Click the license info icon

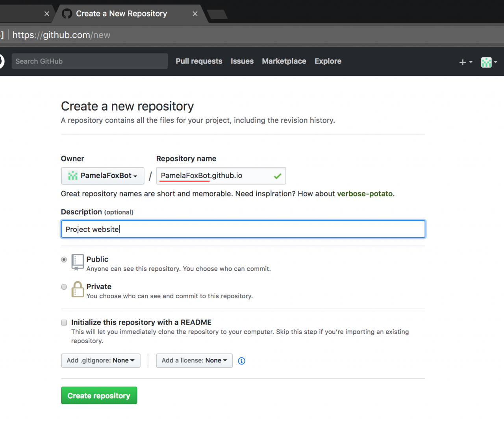242,361
